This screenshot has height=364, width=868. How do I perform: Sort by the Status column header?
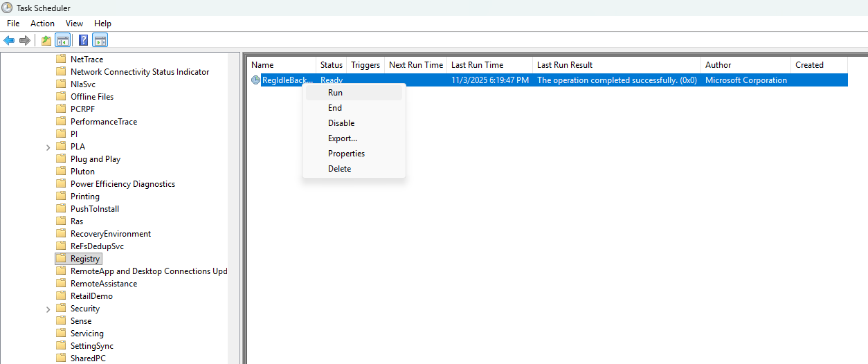332,65
